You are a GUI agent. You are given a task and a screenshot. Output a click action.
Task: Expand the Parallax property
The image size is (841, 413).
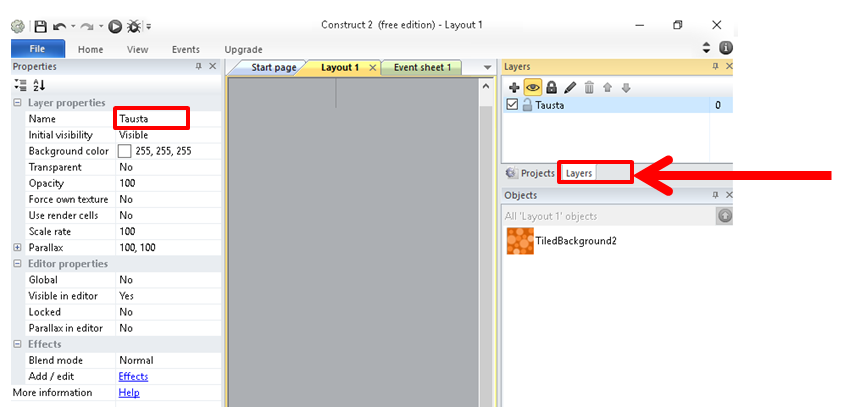[x=17, y=247]
